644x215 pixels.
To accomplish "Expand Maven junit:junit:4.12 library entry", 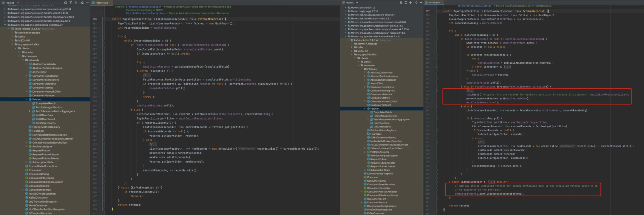I will coord(345,8).
